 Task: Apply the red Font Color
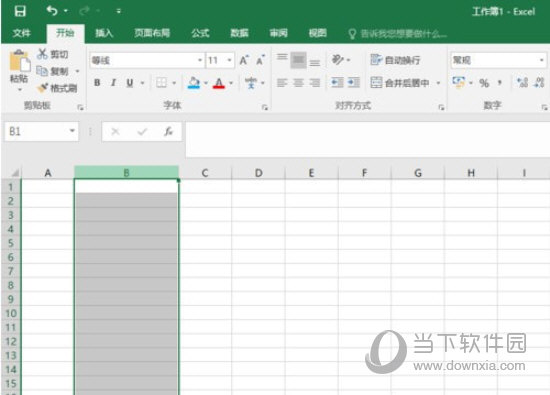[219, 83]
